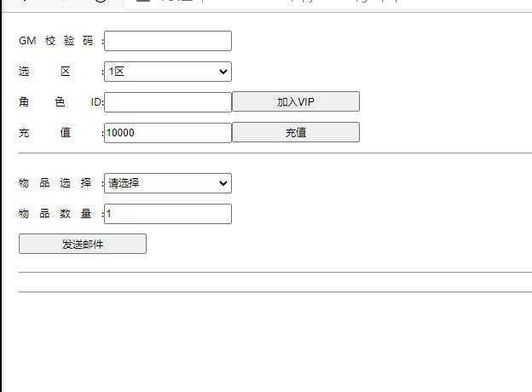Click the GM校验码 label text
Viewport: 532px width, 392px height.
(x=56, y=41)
